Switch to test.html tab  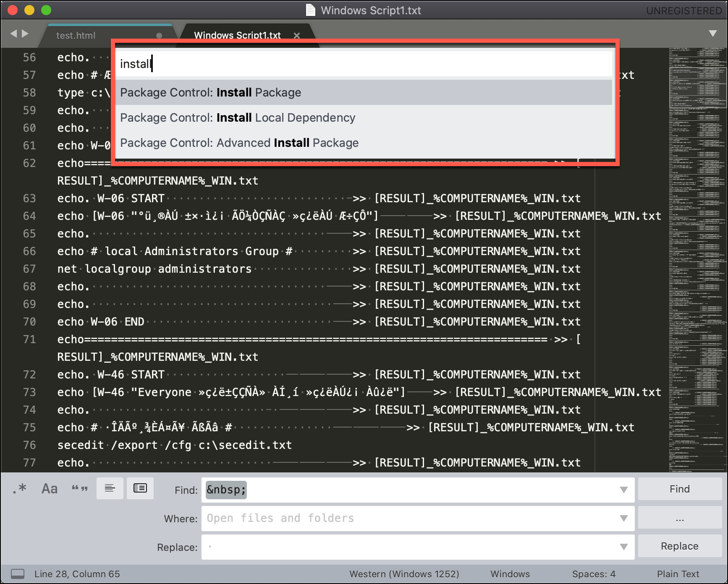(76, 36)
